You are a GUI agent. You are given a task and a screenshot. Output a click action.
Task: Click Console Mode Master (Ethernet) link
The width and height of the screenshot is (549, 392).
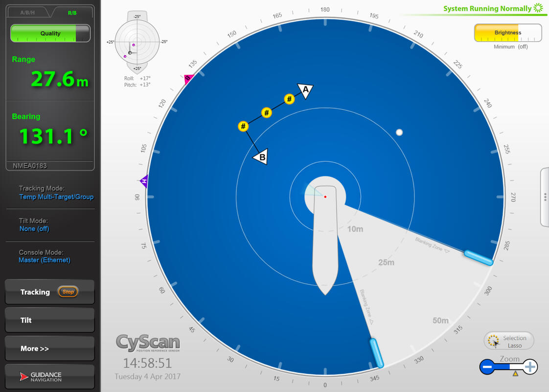(45, 260)
